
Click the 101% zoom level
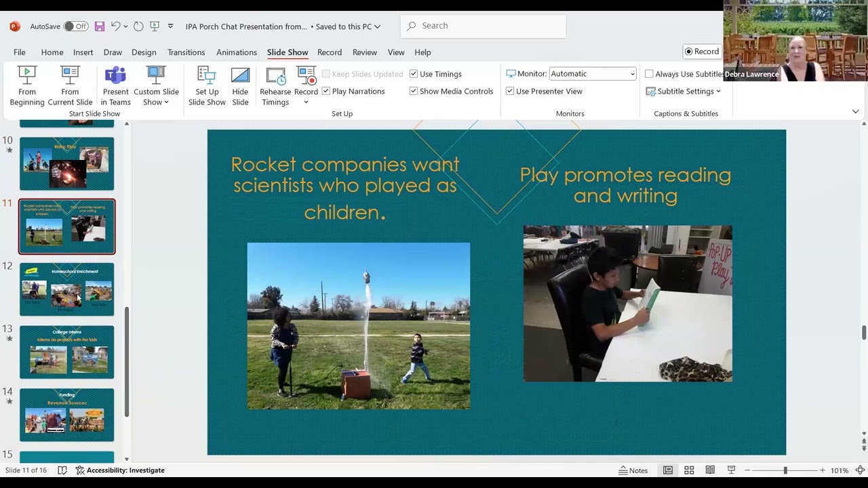pos(840,470)
